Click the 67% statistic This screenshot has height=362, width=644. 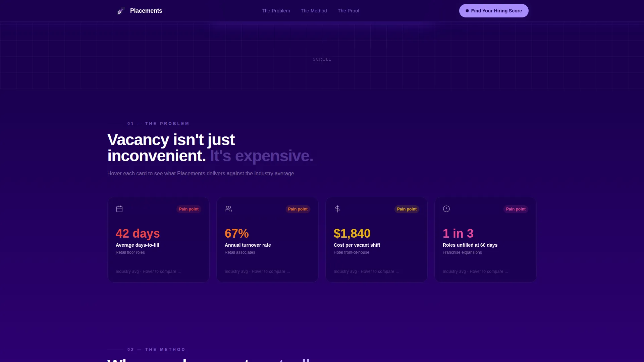(237, 234)
